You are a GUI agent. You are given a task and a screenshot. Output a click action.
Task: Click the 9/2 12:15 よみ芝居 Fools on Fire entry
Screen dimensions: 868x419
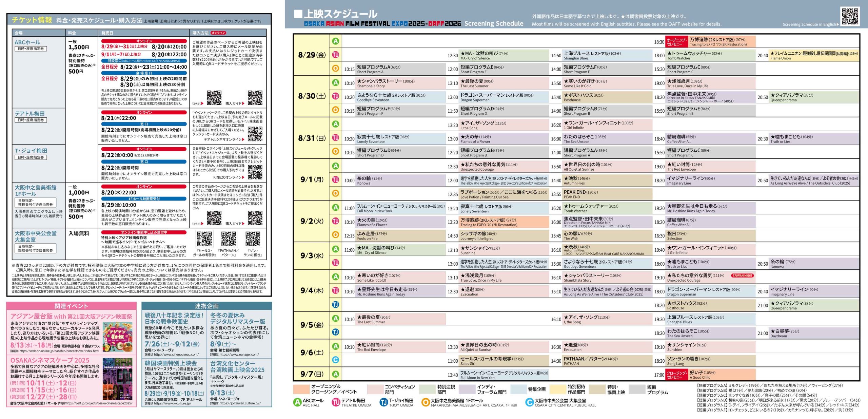point(400,236)
